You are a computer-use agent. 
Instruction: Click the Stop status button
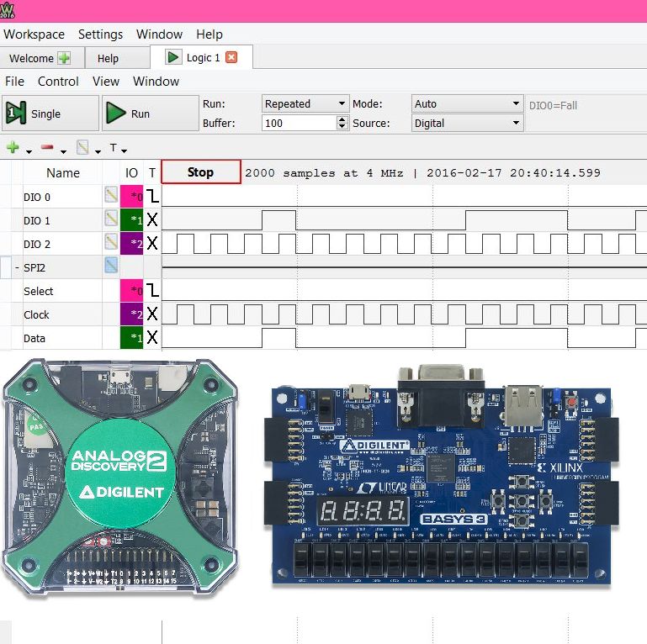pyautogui.click(x=201, y=172)
